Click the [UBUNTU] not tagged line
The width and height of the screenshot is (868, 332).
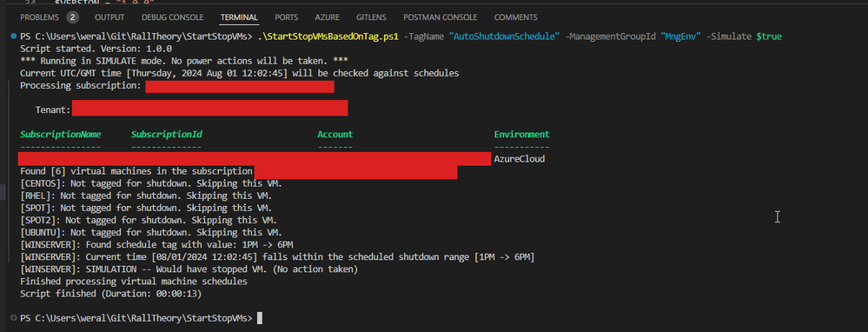pos(151,232)
